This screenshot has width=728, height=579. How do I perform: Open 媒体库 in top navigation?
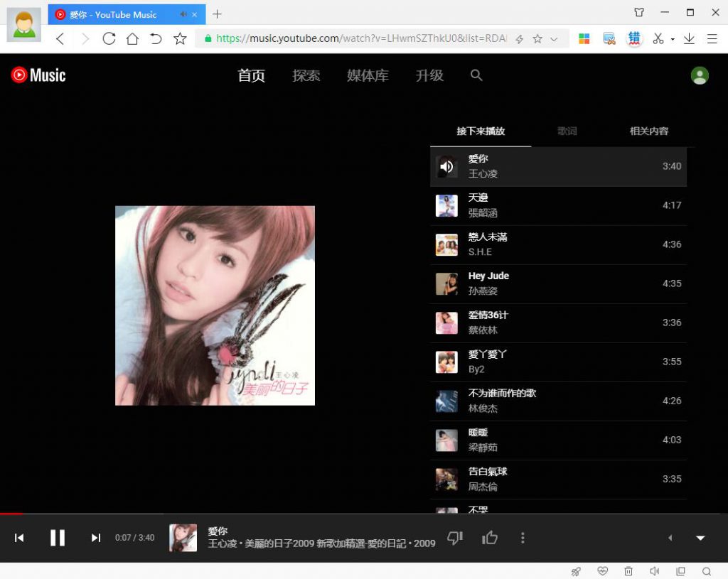368,75
